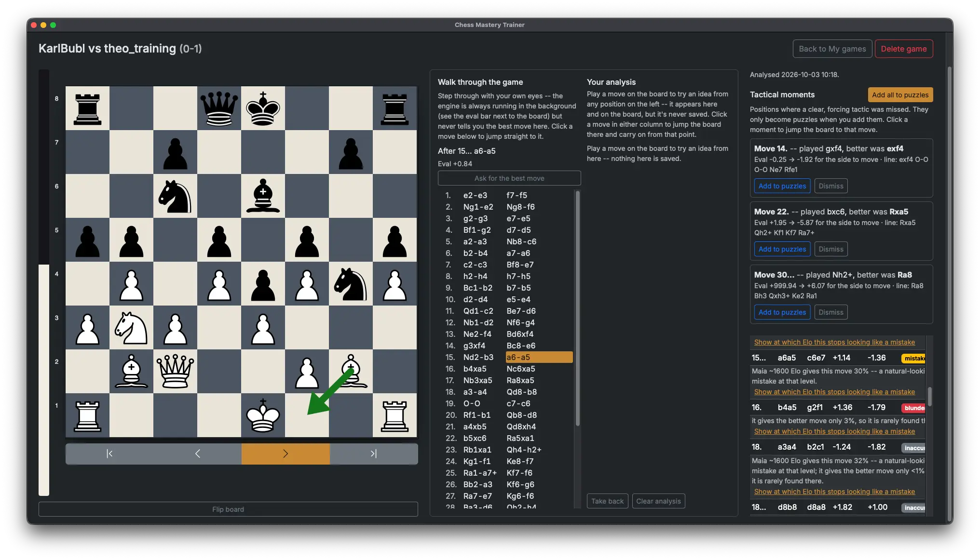Add Move 22 moment to puzzles
The height and width of the screenshot is (560, 980).
coord(782,249)
